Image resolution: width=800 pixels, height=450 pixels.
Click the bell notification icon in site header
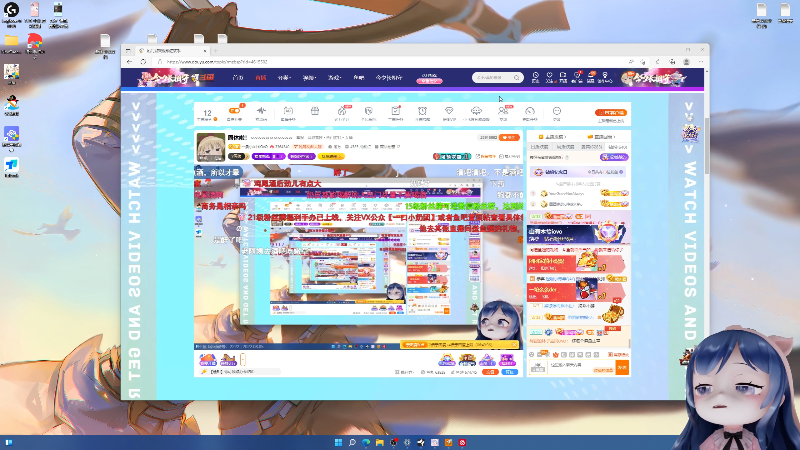click(x=591, y=75)
